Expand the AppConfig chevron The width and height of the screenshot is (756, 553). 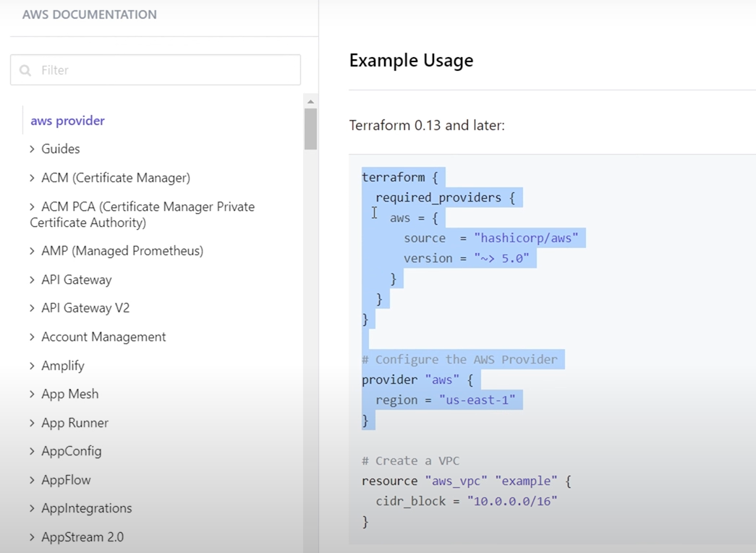pos(33,451)
